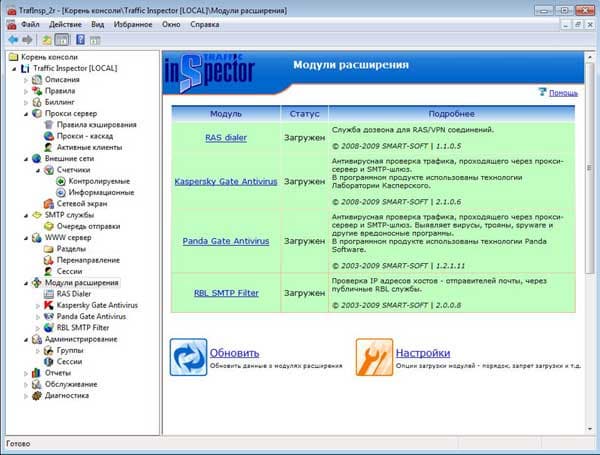The width and height of the screenshot is (600, 455).
Task: Open the Избранное menu
Action: (x=133, y=24)
